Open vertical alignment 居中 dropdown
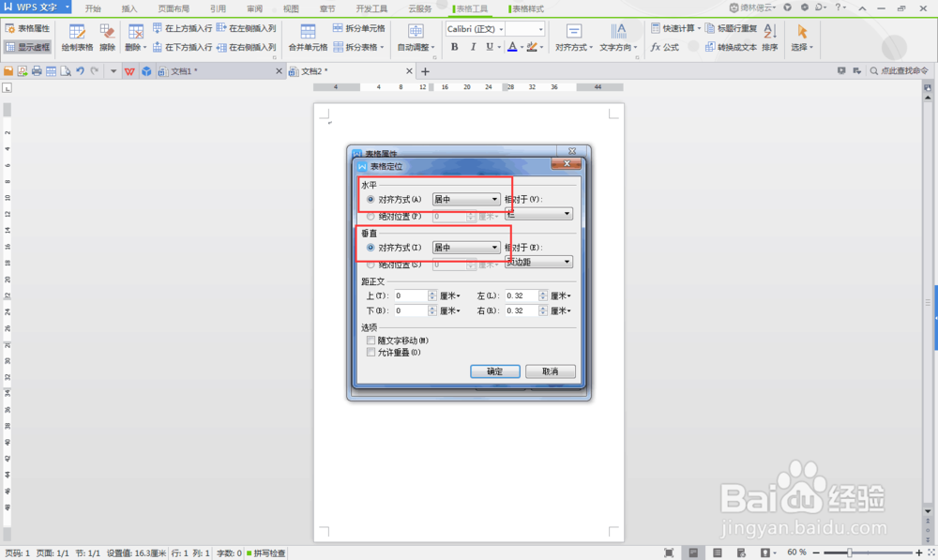Image resolution: width=938 pixels, height=560 pixels. pyautogui.click(x=466, y=247)
